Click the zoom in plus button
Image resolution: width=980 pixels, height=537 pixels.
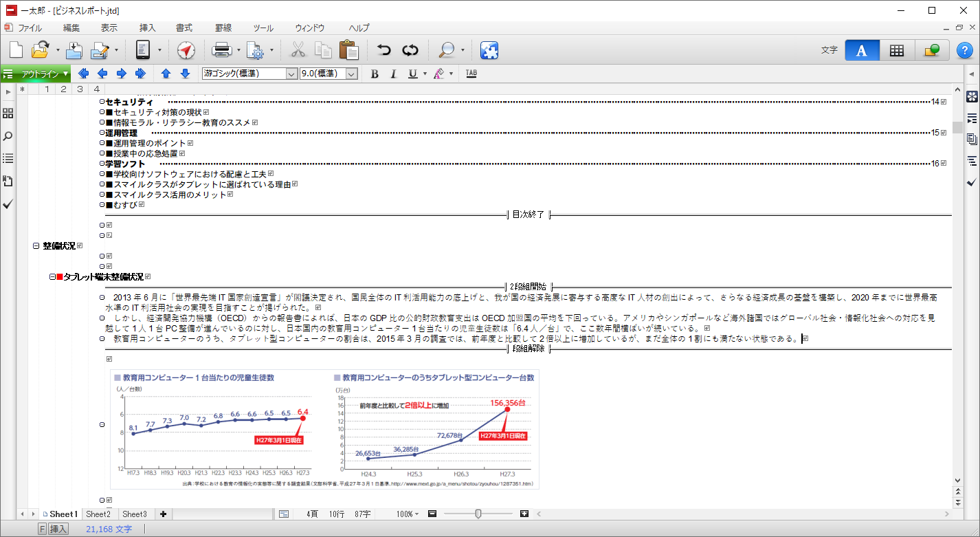(x=524, y=514)
